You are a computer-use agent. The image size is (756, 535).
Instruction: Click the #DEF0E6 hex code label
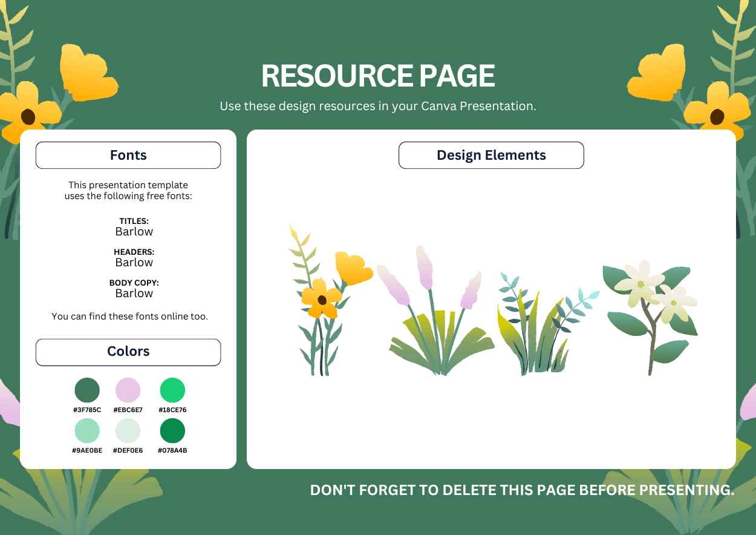(128, 450)
